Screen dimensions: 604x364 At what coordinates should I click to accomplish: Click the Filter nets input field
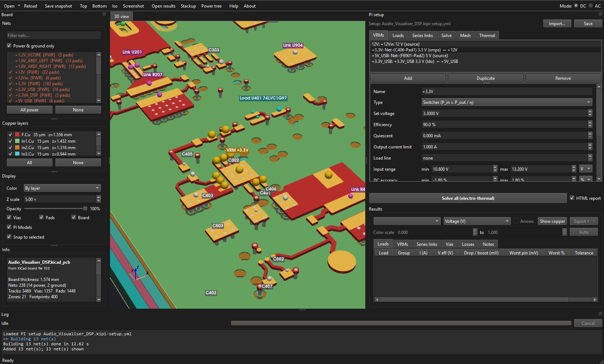54,35
